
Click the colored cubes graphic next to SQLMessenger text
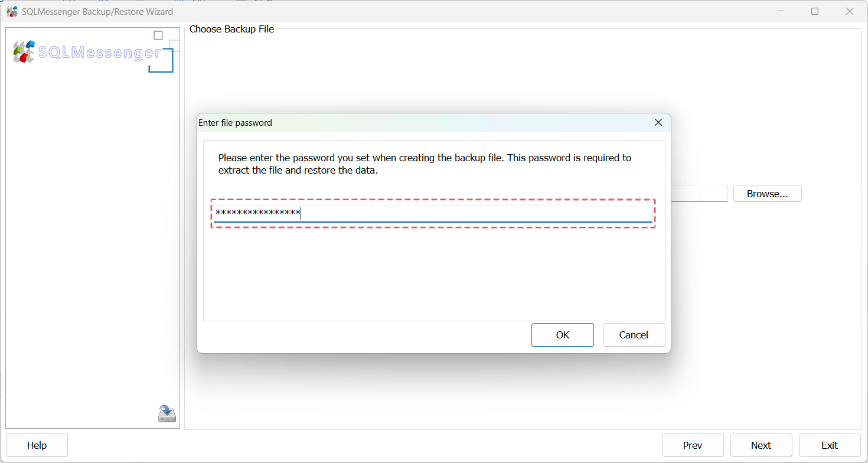pos(23,52)
